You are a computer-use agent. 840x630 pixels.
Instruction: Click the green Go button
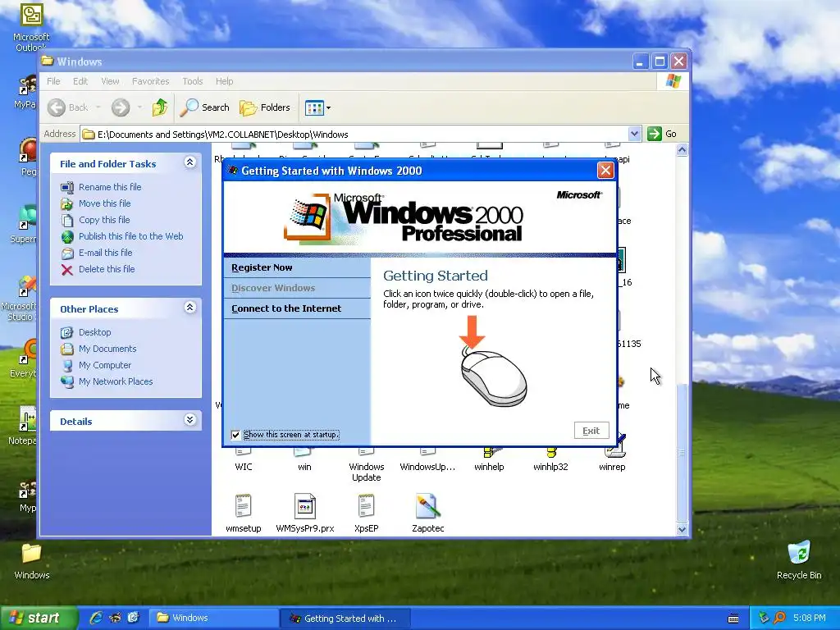click(662, 134)
